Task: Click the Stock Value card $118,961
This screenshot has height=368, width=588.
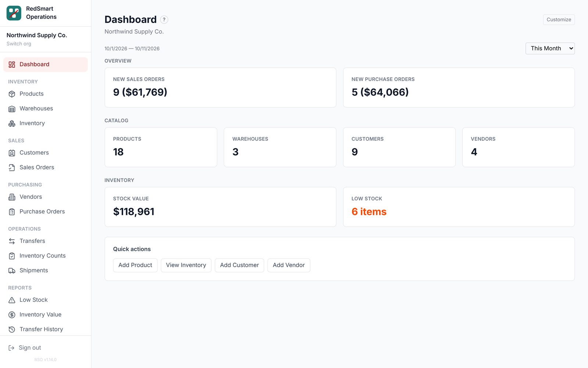Action: [x=220, y=207]
